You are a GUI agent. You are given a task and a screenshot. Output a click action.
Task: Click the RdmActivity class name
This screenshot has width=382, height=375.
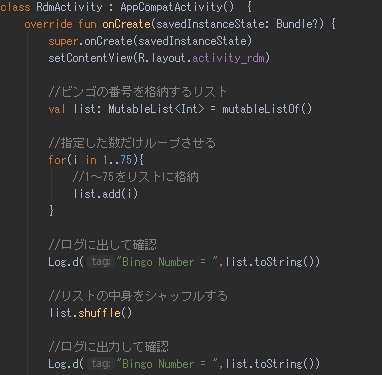click(x=69, y=7)
